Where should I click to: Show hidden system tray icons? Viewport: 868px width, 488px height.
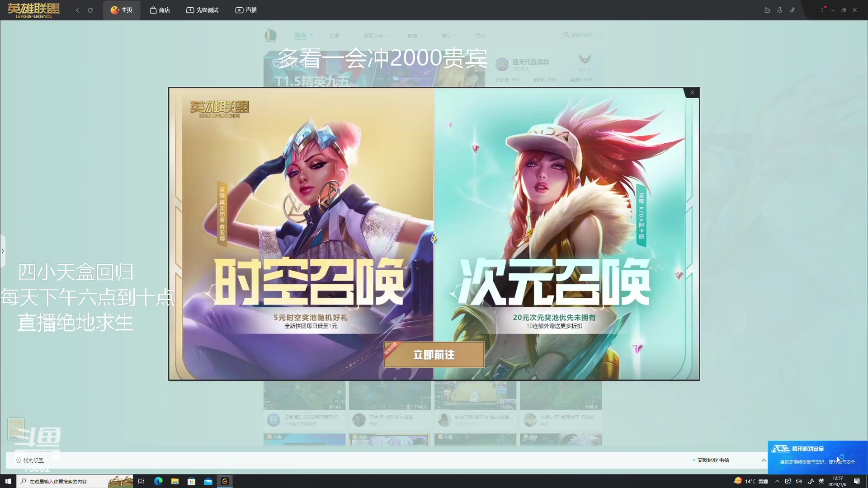pyautogui.click(x=777, y=481)
